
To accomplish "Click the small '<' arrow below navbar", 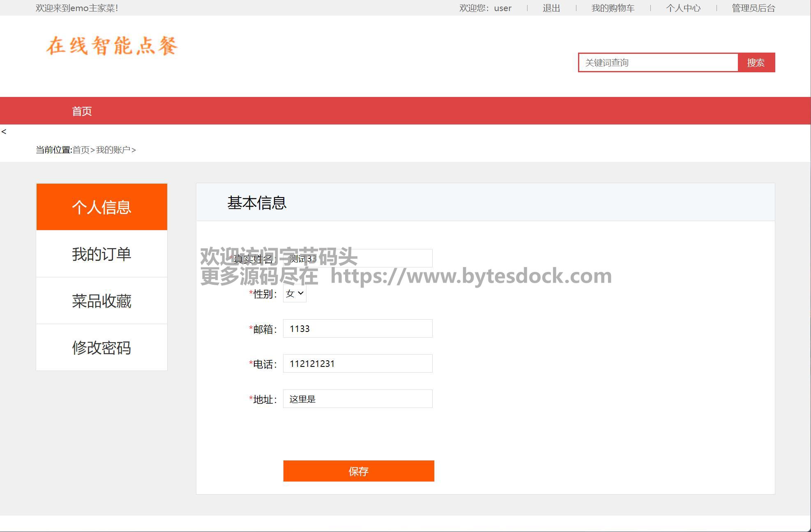I will click(x=4, y=131).
